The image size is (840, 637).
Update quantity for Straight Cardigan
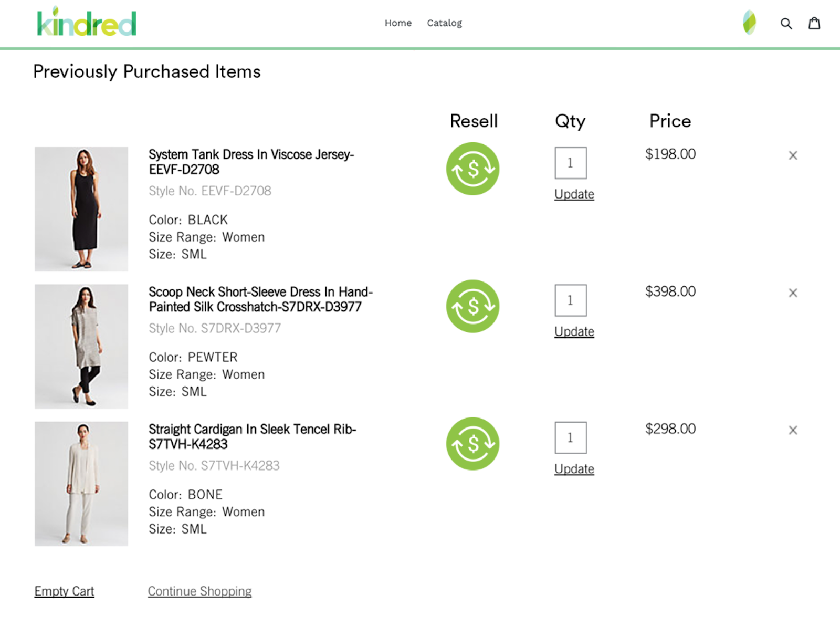tap(574, 469)
